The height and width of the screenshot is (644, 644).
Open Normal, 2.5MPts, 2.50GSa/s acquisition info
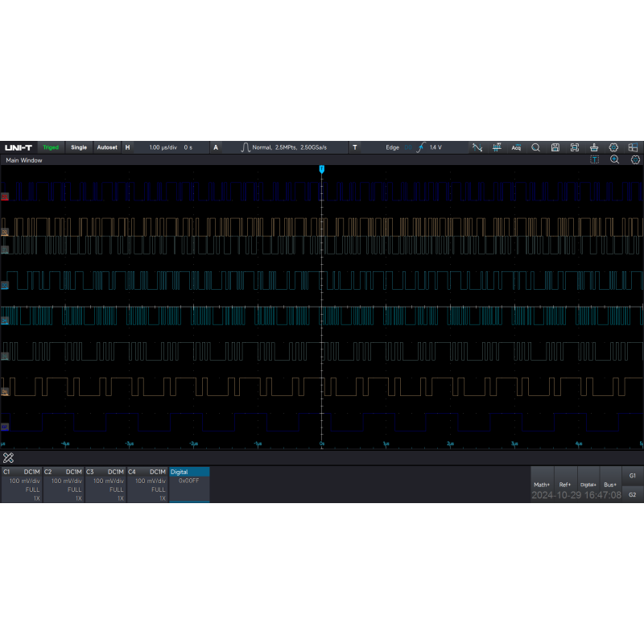(x=290, y=147)
